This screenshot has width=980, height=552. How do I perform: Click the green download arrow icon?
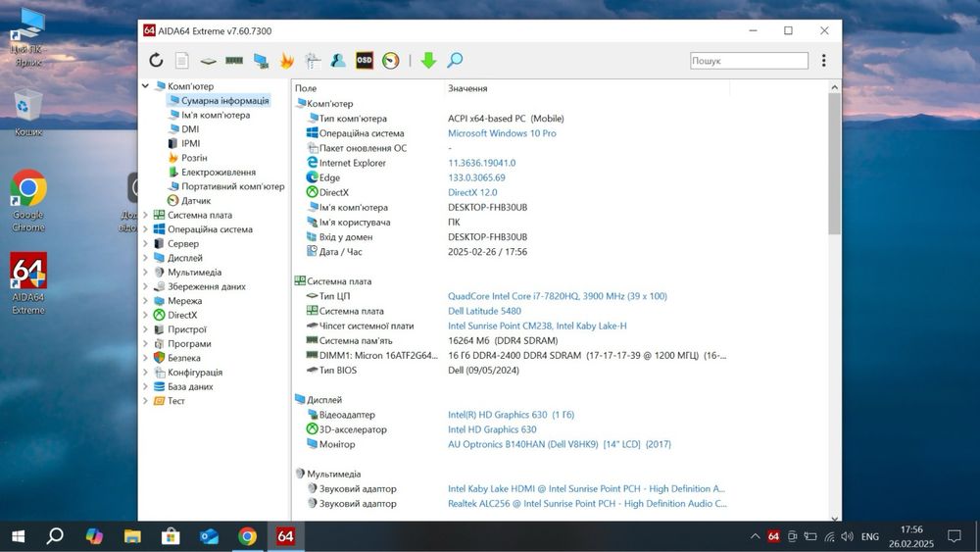pos(428,60)
